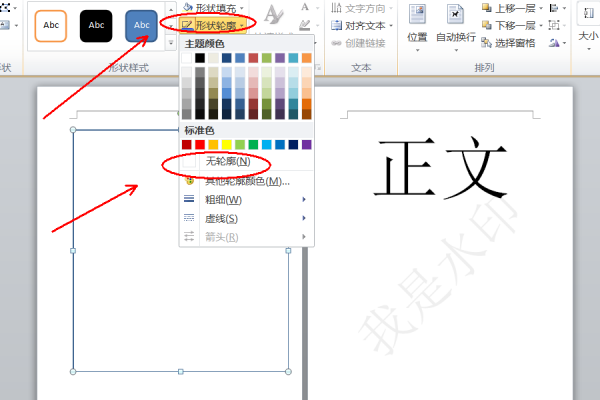Open the large art text style A icon
600x400 pixels.
click(274, 15)
